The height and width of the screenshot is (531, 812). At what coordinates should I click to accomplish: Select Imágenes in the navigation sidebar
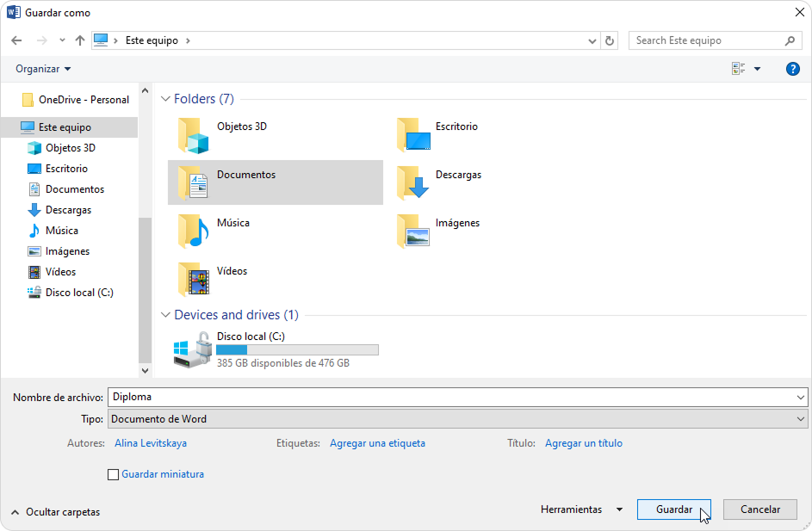click(67, 251)
